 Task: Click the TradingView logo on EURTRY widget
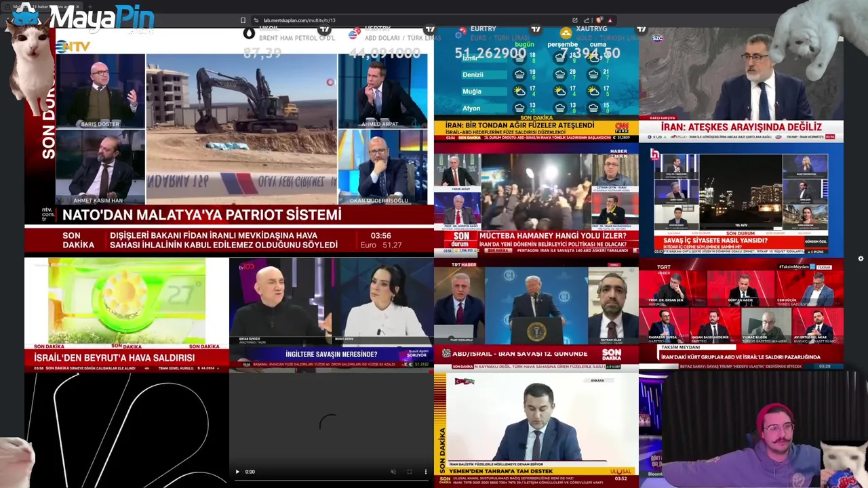536,29
